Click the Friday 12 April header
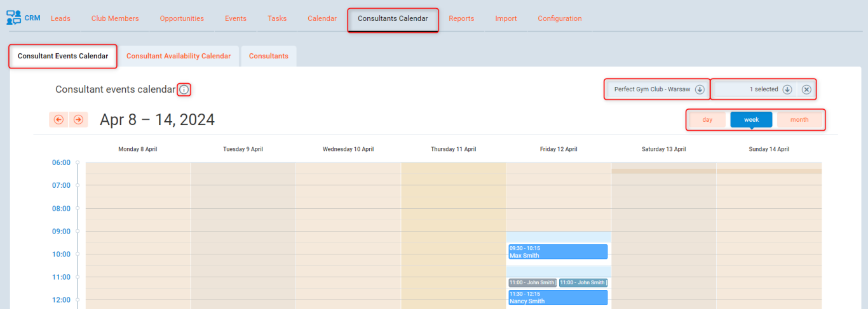868x309 pixels. tap(559, 149)
